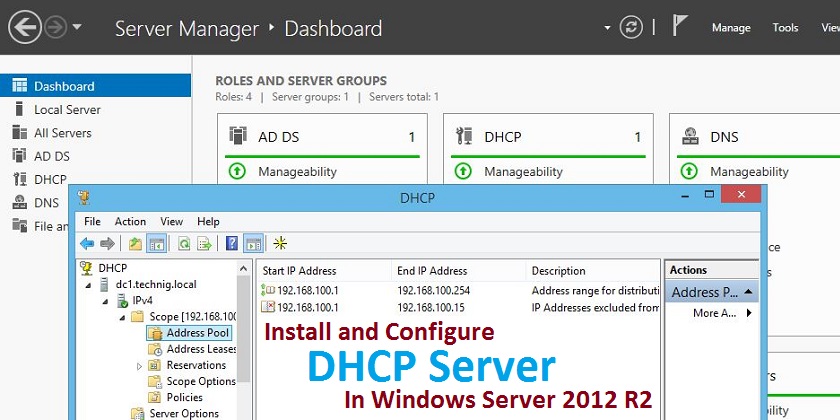Select IPv4 in the console tree
The width and height of the screenshot is (840, 420).
142,301
